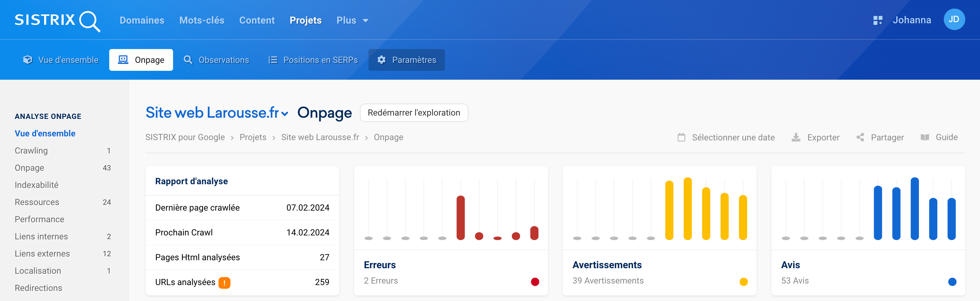
Task: Open the Avertissements card title
Action: click(607, 265)
